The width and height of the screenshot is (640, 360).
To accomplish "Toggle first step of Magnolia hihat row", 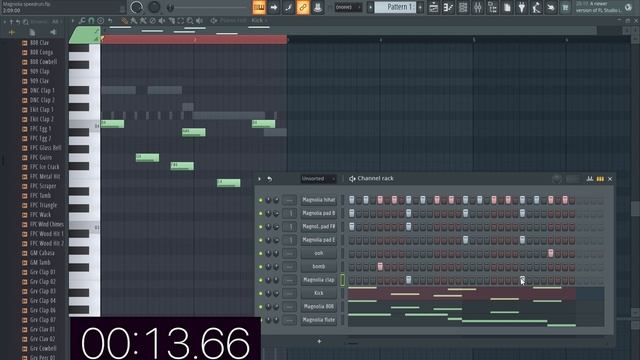I will (x=351, y=200).
